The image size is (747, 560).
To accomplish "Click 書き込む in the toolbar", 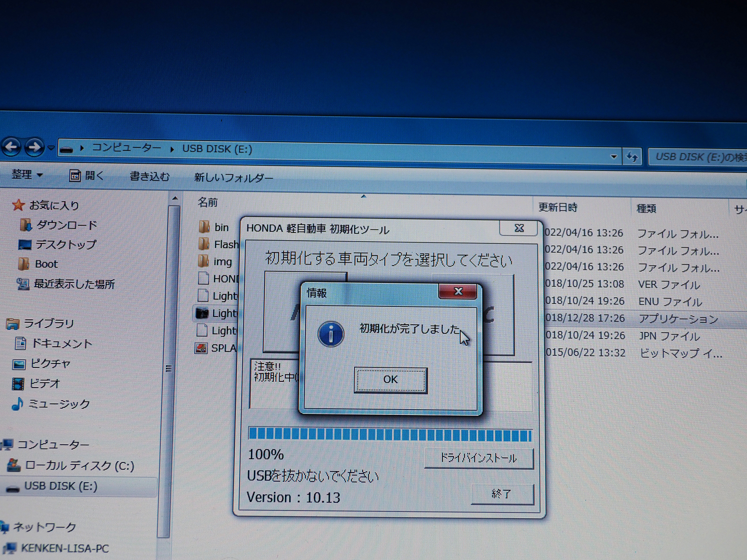I will coord(149,177).
